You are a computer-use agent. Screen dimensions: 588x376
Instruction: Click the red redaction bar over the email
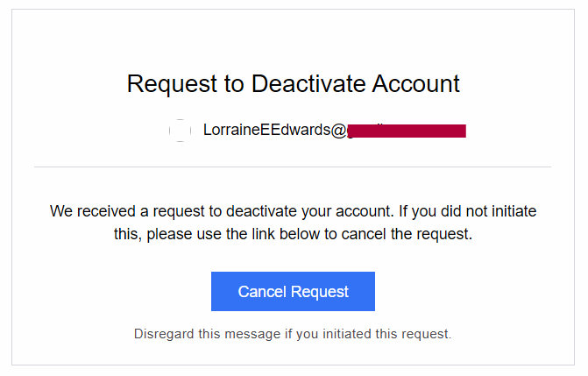coord(406,131)
